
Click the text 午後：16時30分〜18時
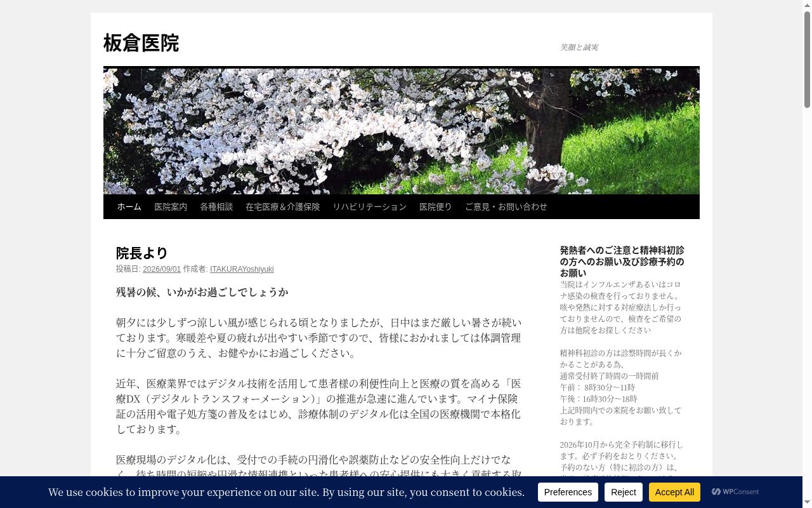(599, 399)
